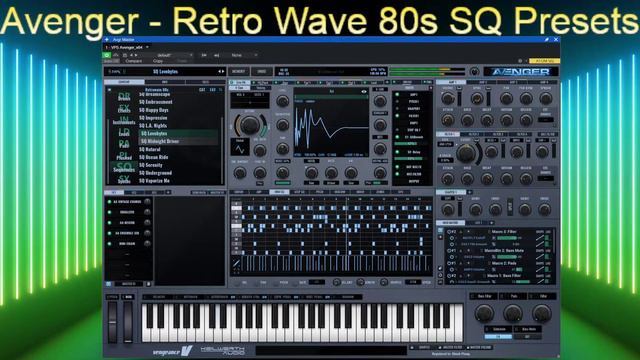Viewport: 640px width, 360px height.
Task: Add a new shaper with the plus button
Action: click(469, 192)
